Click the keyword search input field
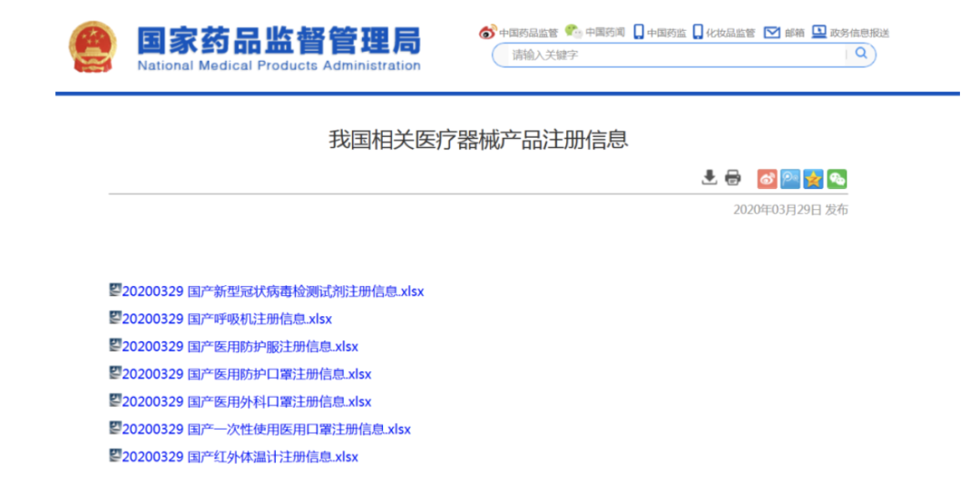Screen dimensions: 980x484 (x=671, y=54)
